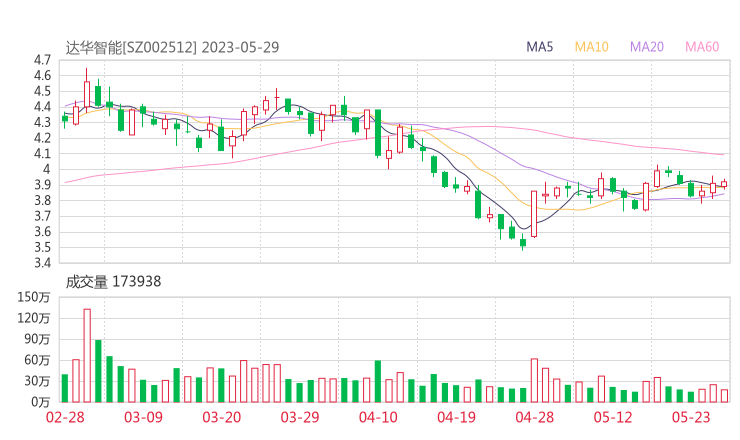Click the 0万 volume axis label
The width and height of the screenshot is (740, 440).
click(41, 402)
